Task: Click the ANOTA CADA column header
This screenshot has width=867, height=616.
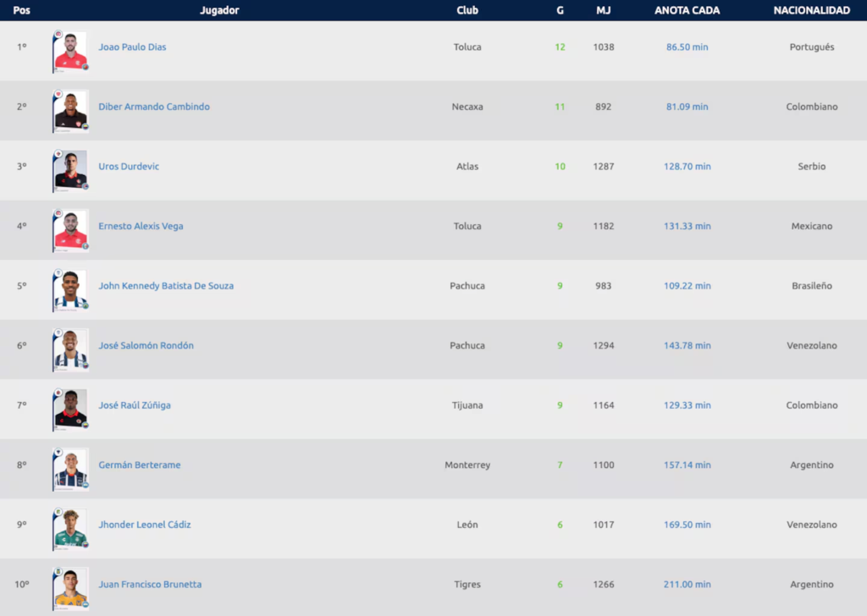Action: tap(687, 10)
